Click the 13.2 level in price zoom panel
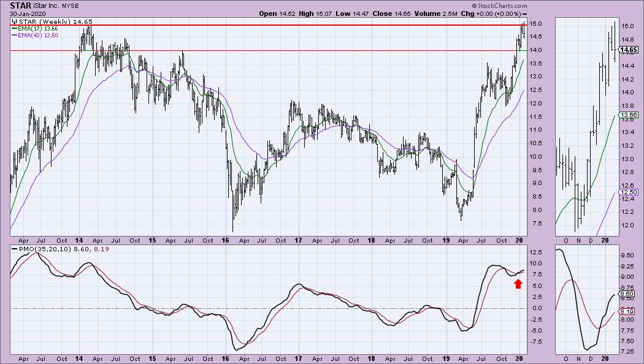644x364 pixels. [627, 146]
